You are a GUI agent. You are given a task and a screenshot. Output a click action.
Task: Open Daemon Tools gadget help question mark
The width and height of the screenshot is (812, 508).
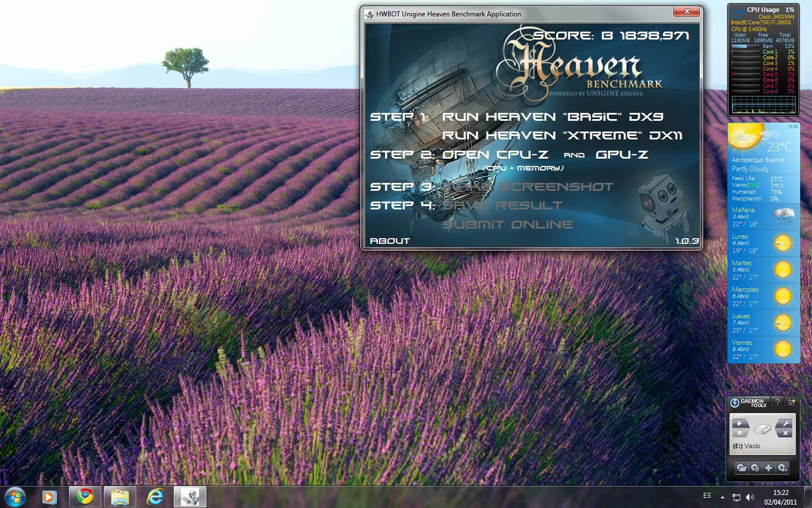(x=778, y=402)
